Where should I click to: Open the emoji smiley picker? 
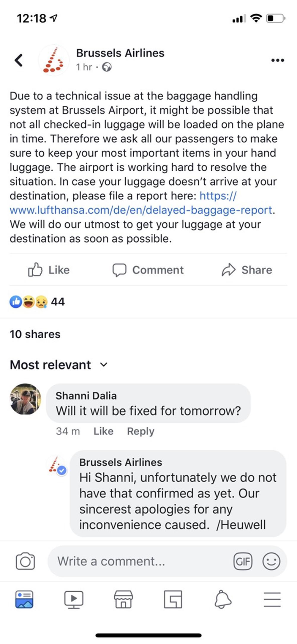click(x=271, y=561)
